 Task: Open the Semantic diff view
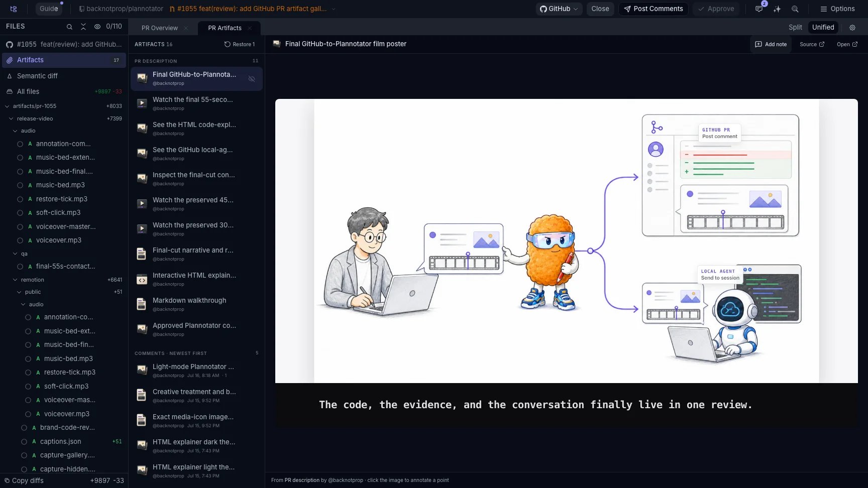(64, 76)
